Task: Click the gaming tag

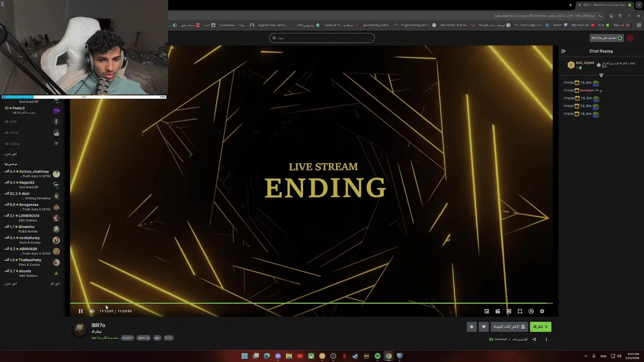Action: click(144, 338)
